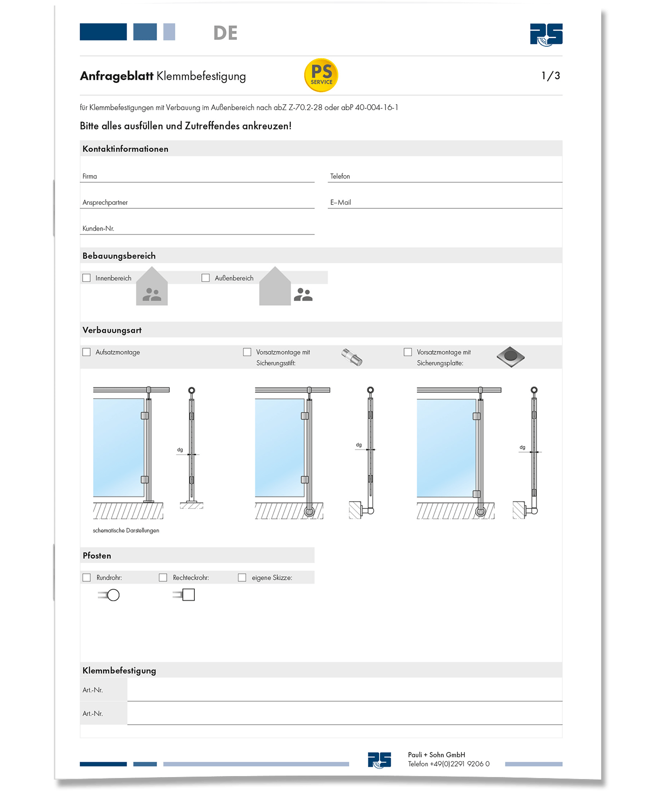Click the Innenbereich house icon

pyautogui.click(x=152, y=287)
